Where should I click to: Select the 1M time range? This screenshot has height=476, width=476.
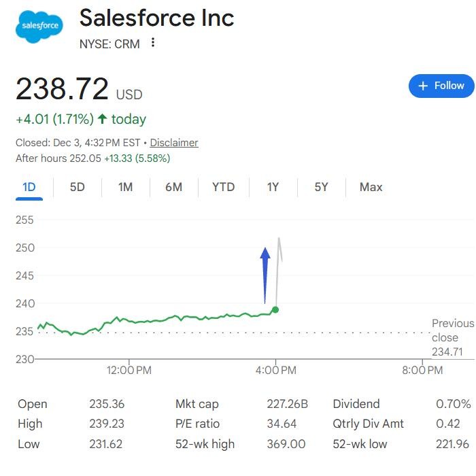(125, 187)
